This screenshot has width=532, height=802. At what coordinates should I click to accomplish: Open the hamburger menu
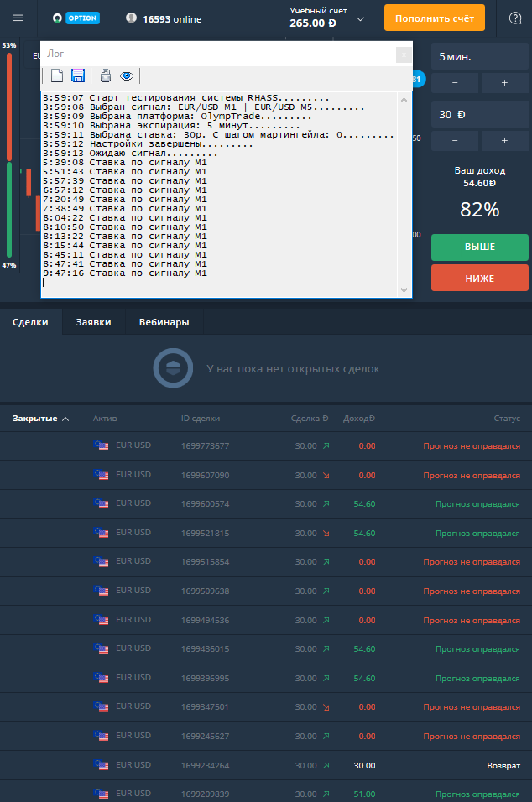click(x=18, y=18)
